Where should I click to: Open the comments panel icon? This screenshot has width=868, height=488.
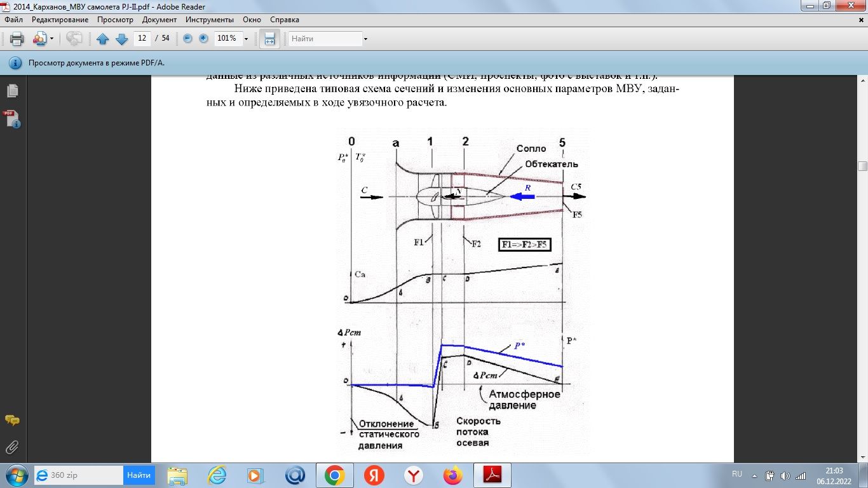pos(12,420)
